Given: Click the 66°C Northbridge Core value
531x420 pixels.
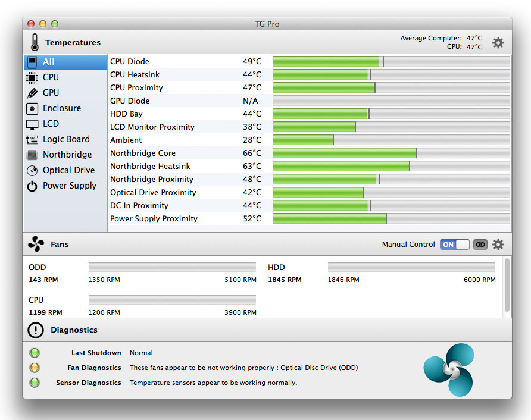Looking at the screenshot, I should (x=252, y=153).
